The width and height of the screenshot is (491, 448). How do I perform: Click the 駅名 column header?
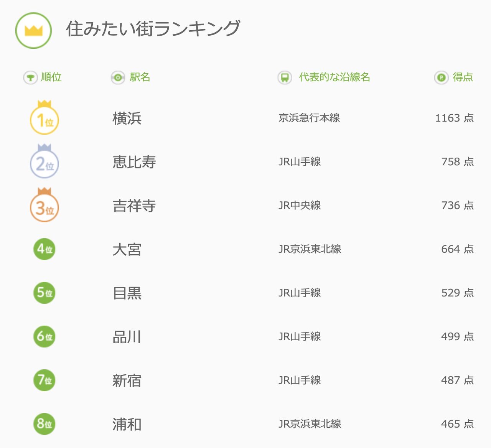click(140, 77)
